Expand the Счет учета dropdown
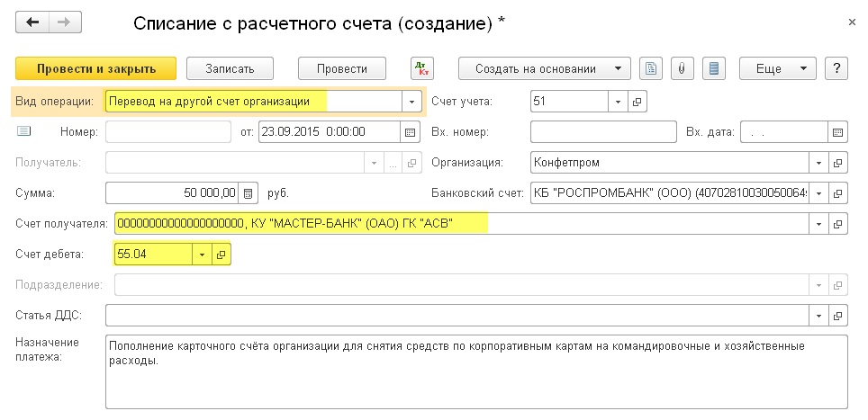Screen dimensions: 868x420 618,102
